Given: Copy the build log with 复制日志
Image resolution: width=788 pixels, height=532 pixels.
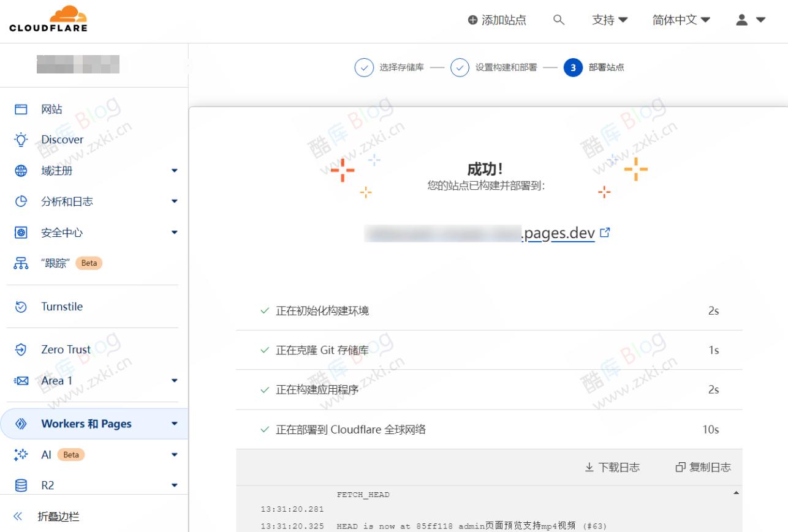Looking at the screenshot, I should [704, 466].
